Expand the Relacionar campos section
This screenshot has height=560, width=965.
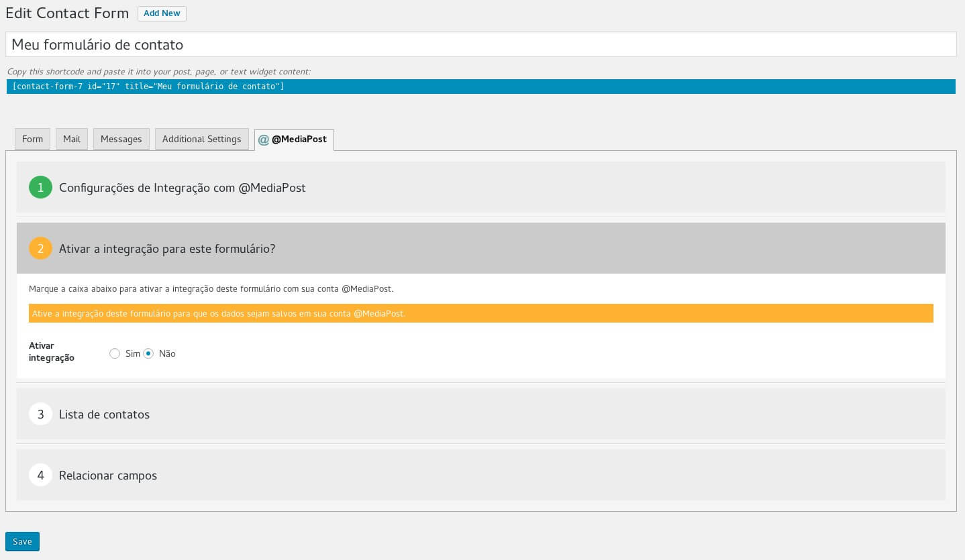pyautogui.click(x=480, y=475)
